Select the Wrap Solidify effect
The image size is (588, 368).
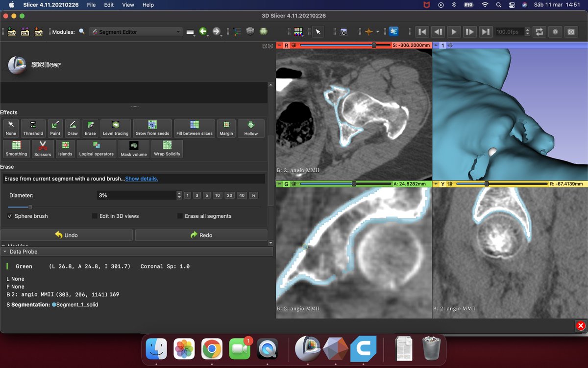(167, 149)
